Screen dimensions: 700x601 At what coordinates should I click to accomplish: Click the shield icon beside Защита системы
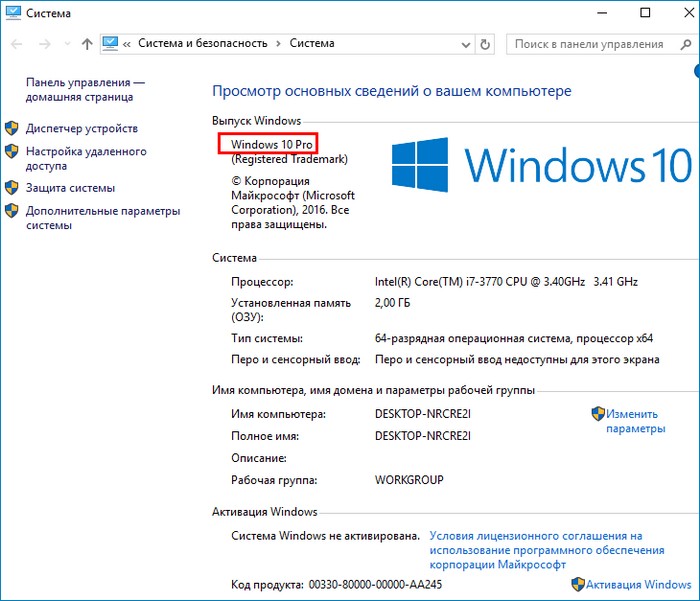tap(12, 188)
